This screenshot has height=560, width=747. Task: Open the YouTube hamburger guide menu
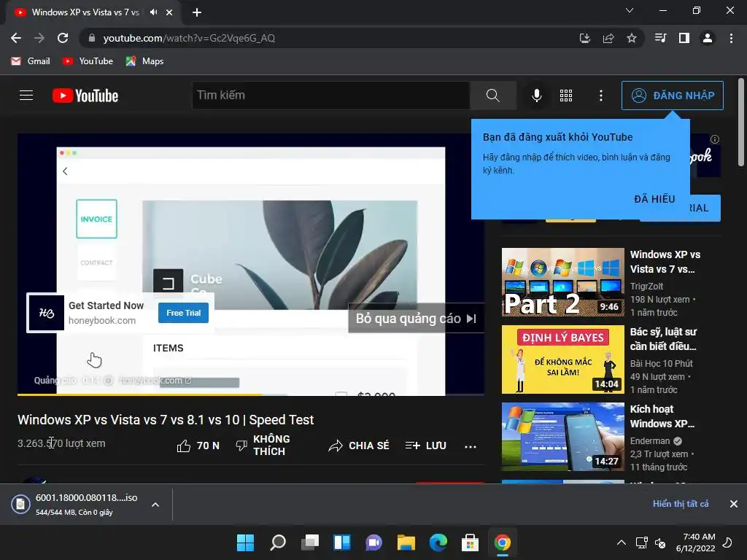point(26,96)
